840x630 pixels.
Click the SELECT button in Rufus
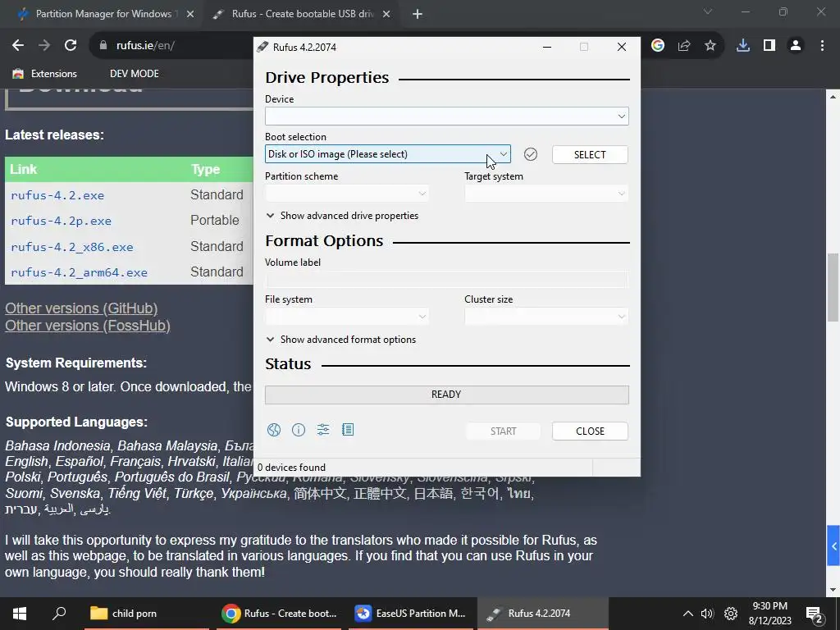[590, 155]
